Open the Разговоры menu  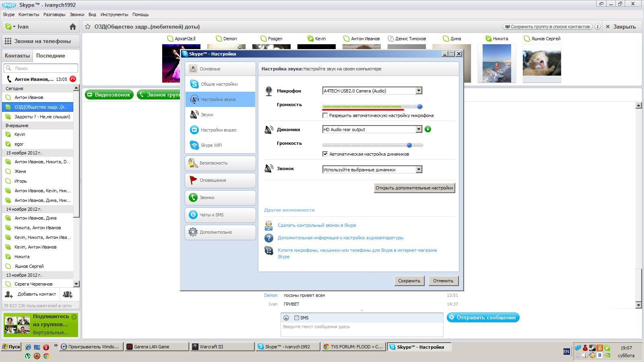pyautogui.click(x=54, y=14)
